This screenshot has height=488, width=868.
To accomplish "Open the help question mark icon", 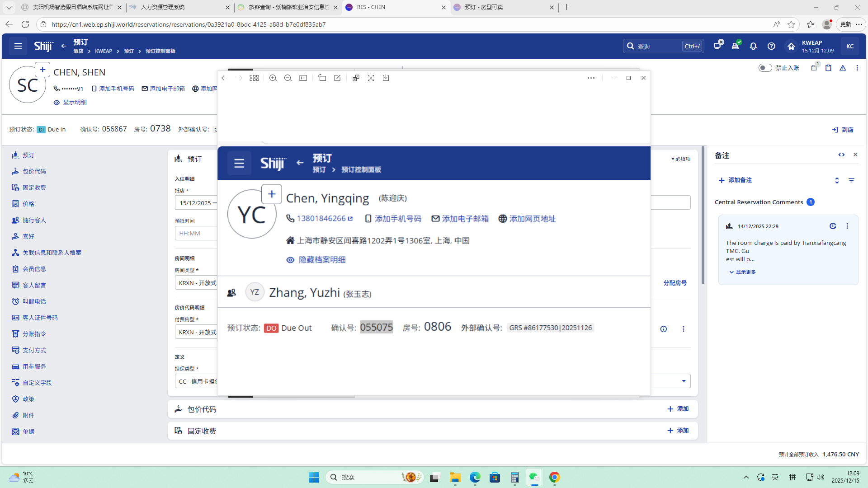I will (x=771, y=46).
